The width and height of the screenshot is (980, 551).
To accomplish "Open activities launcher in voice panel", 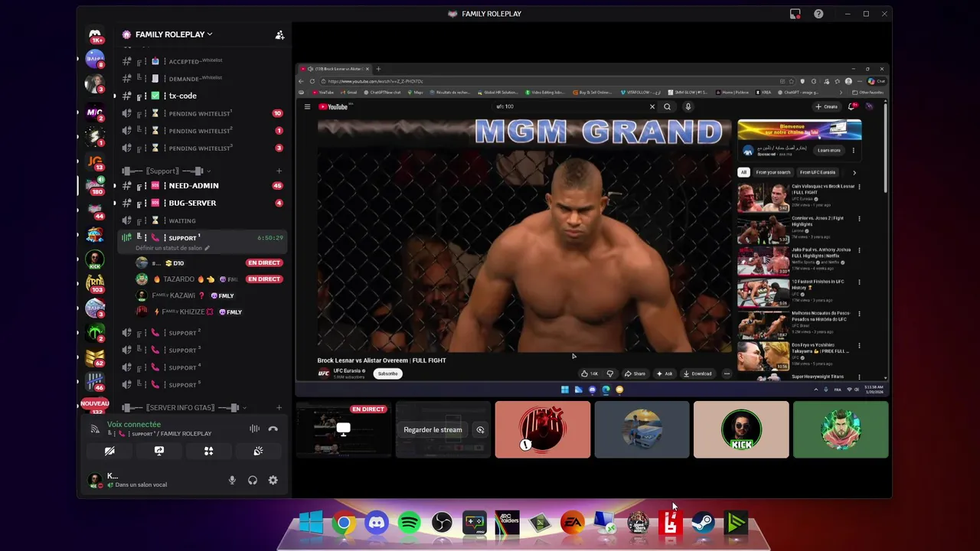I will [x=208, y=451].
